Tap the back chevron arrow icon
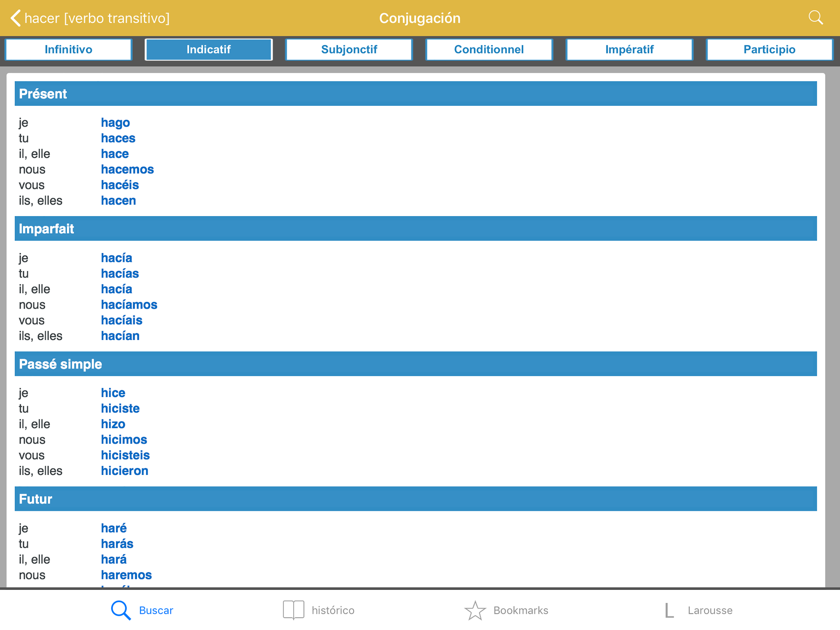 pyautogui.click(x=15, y=18)
